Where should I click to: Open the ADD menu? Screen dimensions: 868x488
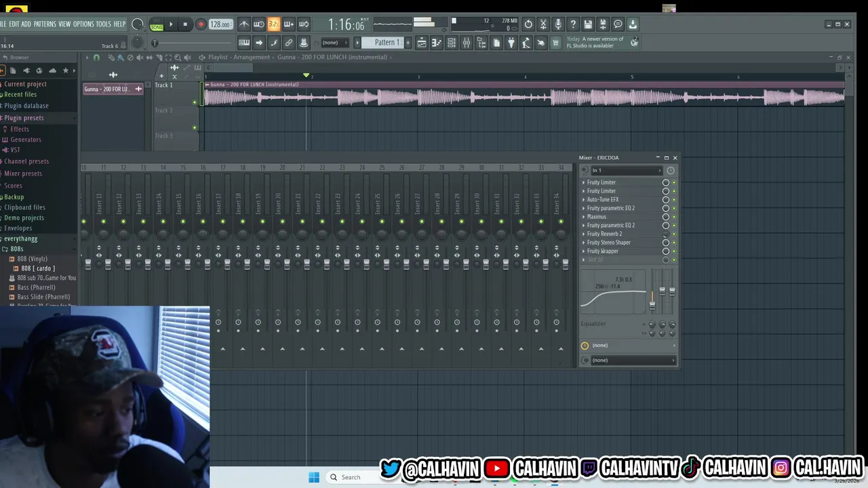(26, 24)
